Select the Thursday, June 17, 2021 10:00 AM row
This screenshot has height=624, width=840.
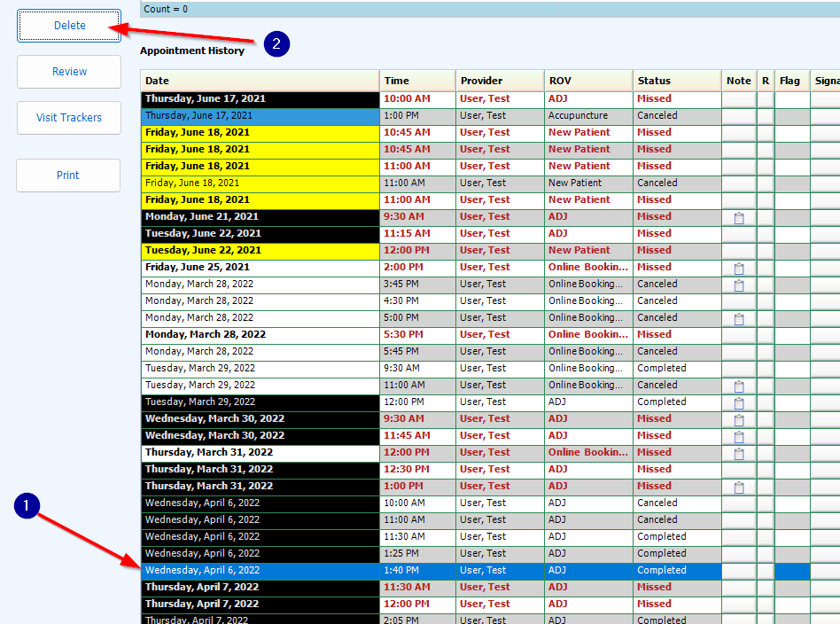tap(490, 98)
